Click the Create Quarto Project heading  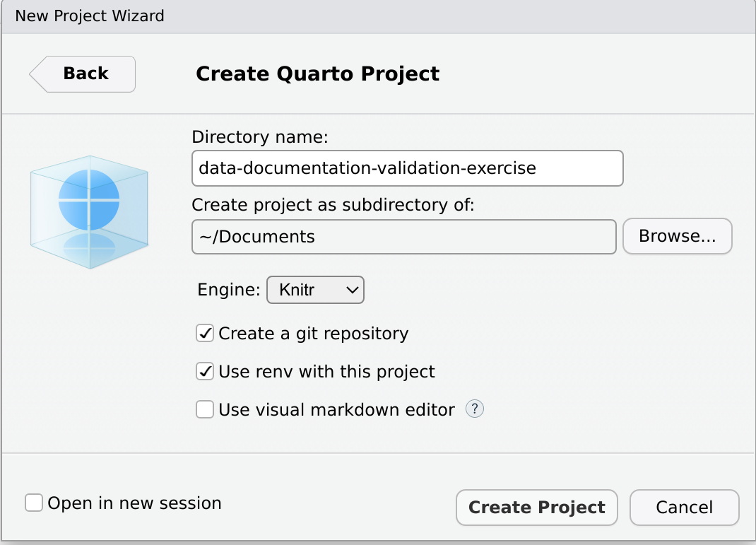pos(317,74)
